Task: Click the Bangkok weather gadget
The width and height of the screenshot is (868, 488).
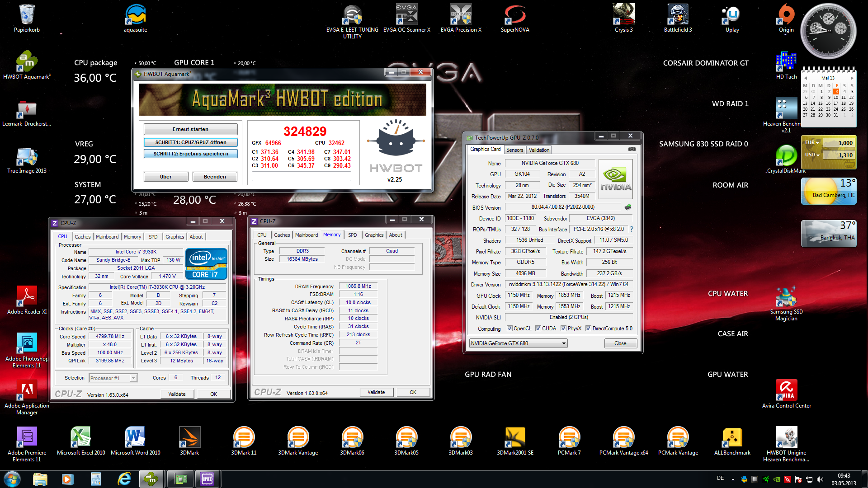Action: tap(829, 233)
